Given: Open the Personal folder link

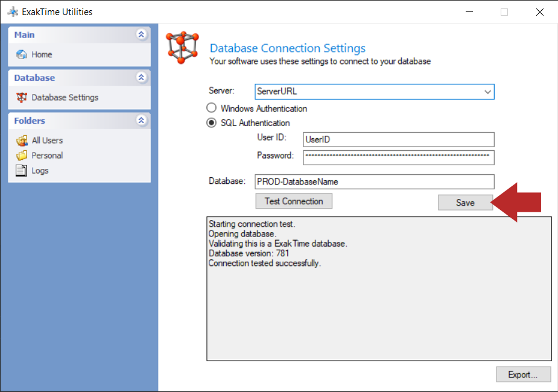Looking at the screenshot, I should click(47, 156).
